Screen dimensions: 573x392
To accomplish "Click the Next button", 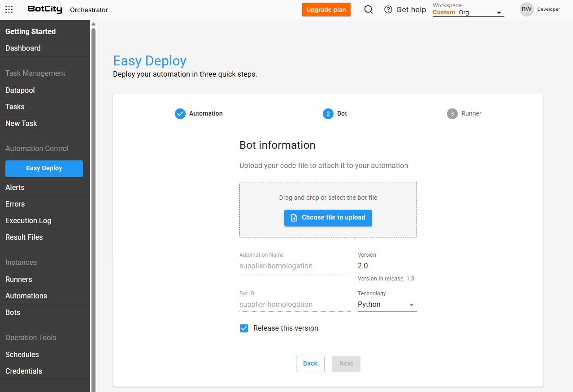I will tap(346, 364).
